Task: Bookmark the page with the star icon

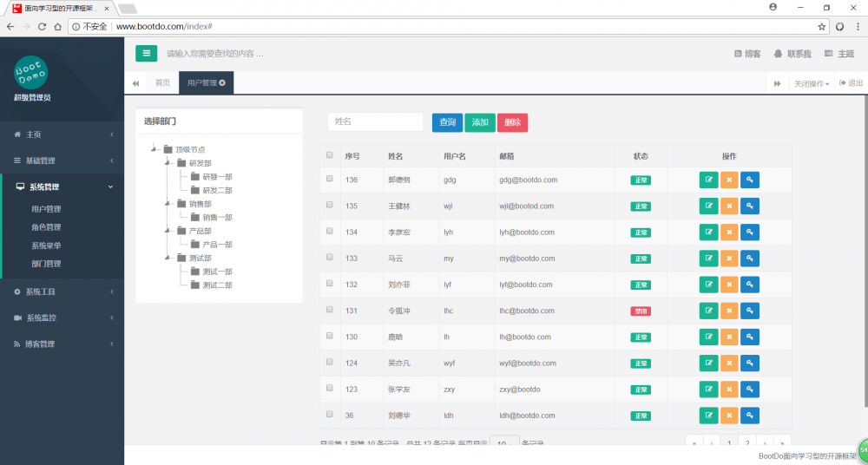Action: (x=821, y=27)
